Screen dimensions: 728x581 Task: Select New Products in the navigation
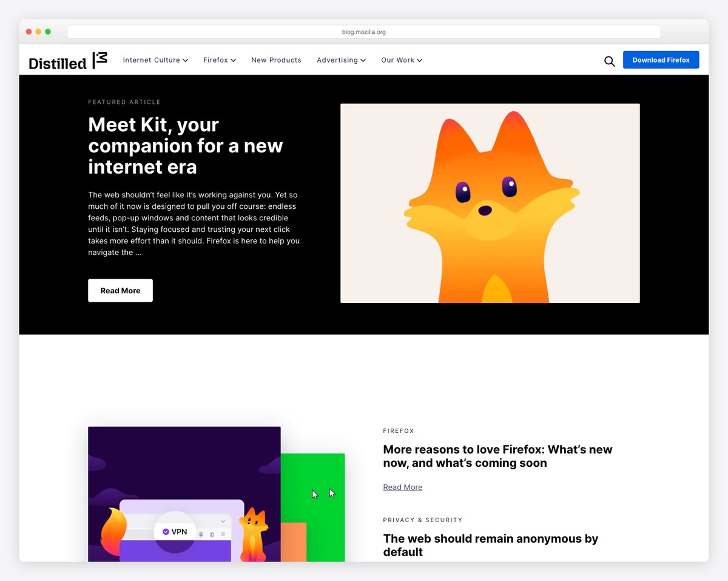[276, 60]
